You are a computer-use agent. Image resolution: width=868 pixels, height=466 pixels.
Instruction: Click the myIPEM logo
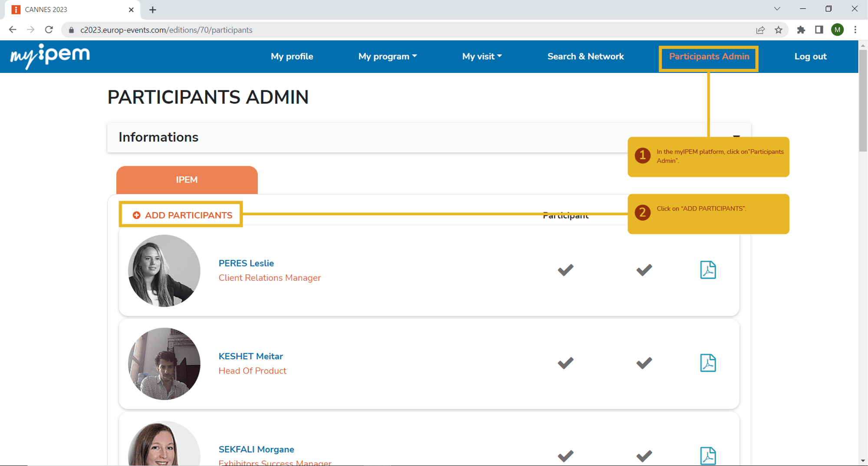[50, 56]
